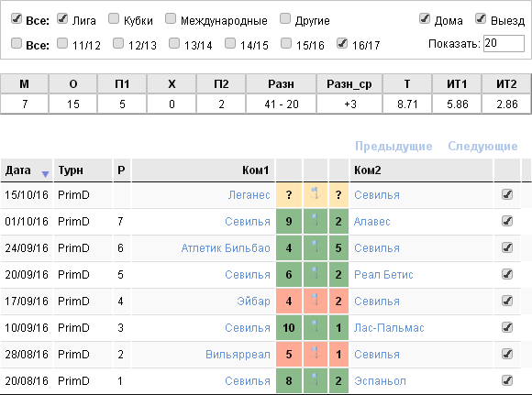Enable the Кубки checkbox
The image size is (532, 395).
pyautogui.click(x=114, y=18)
